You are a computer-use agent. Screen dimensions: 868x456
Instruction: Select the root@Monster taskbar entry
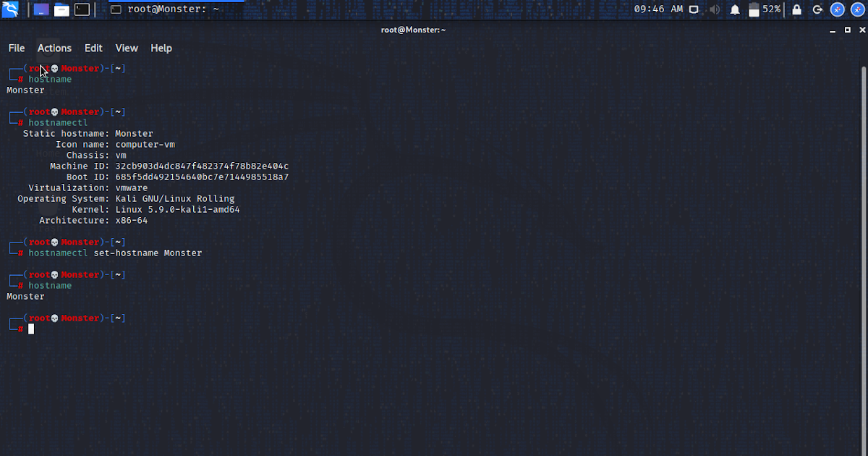pyautogui.click(x=166, y=9)
